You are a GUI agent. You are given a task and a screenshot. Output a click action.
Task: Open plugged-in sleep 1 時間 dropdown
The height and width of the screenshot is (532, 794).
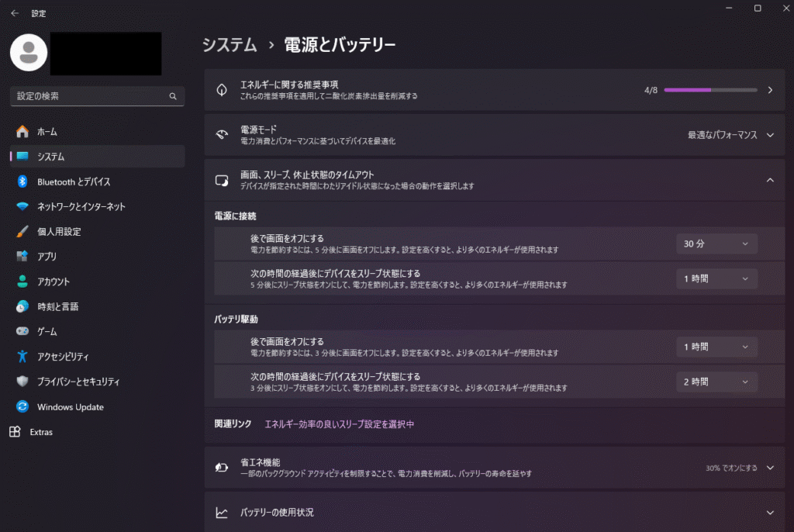coord(716,278)
